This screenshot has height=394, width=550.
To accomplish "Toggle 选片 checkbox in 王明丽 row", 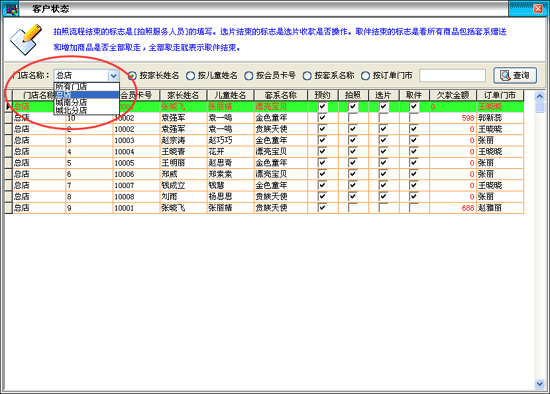I will click(383, 162).
